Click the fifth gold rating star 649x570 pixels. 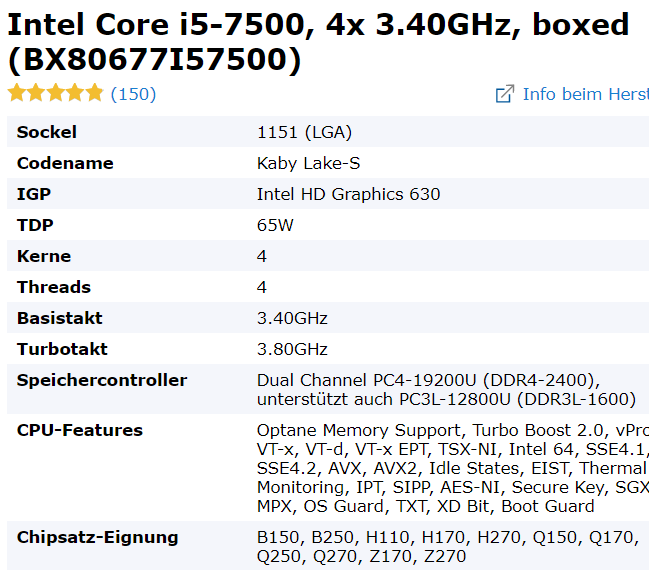(x=94, y=94)
